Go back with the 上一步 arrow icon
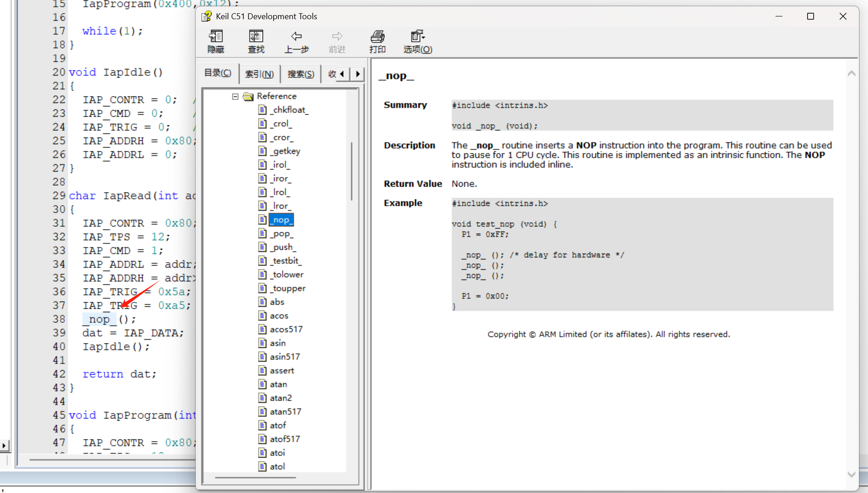Viewport: 868px width, 493px height. tap(296, 37)
